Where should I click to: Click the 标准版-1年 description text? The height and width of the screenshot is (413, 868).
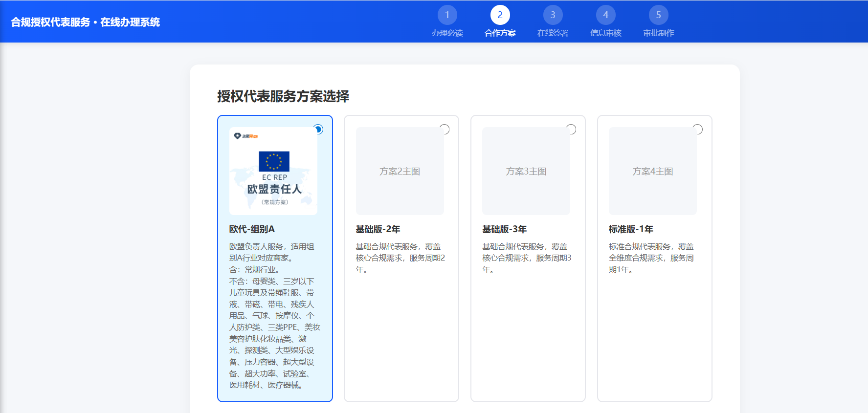(x=651, y=258)
